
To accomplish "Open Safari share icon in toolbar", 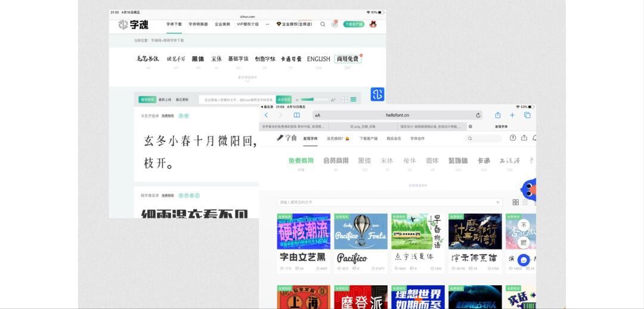I will click(498, 115).
